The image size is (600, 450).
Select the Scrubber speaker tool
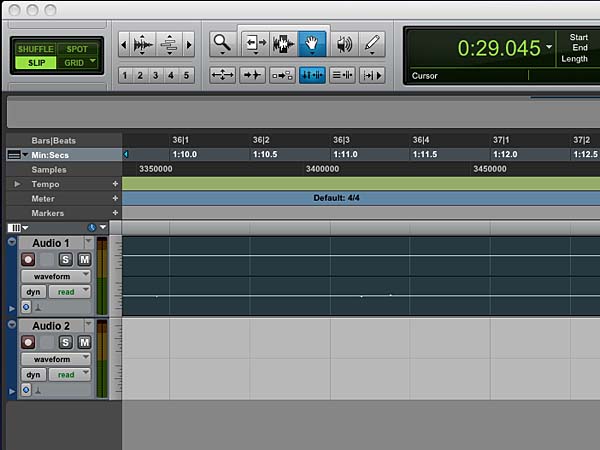(x=344, y=44)
